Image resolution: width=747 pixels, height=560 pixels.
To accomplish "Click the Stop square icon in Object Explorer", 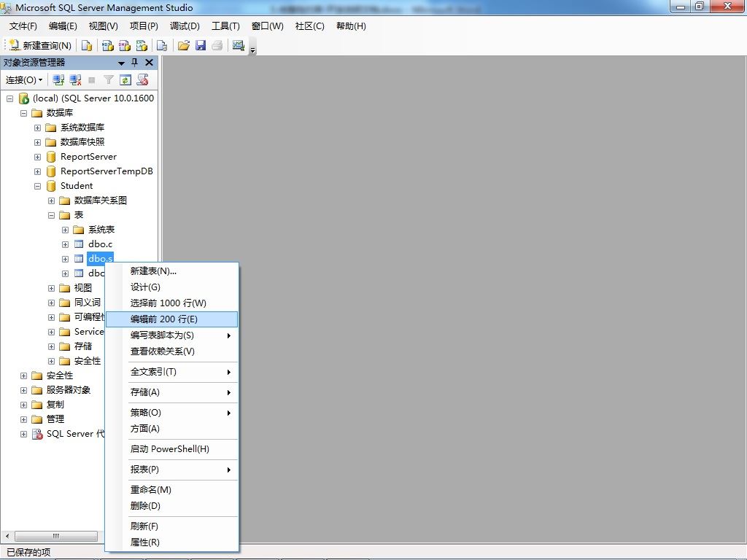I will [92, 80].
